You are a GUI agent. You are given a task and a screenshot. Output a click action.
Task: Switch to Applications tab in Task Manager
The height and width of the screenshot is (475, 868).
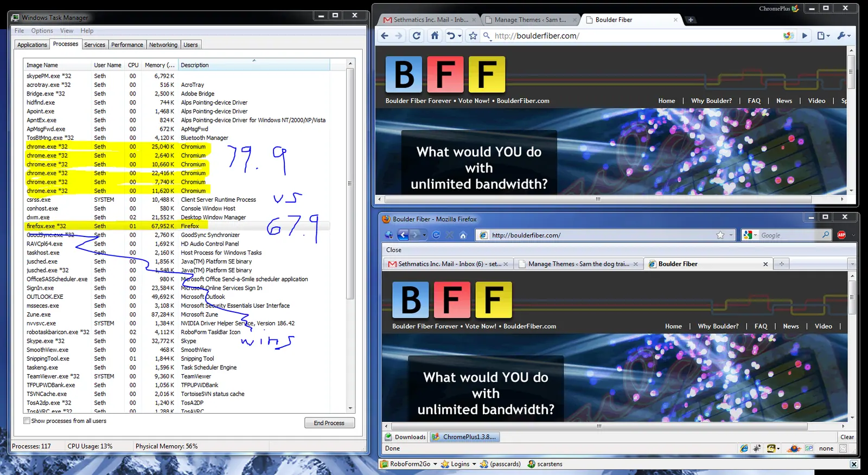tap(32, 45)
